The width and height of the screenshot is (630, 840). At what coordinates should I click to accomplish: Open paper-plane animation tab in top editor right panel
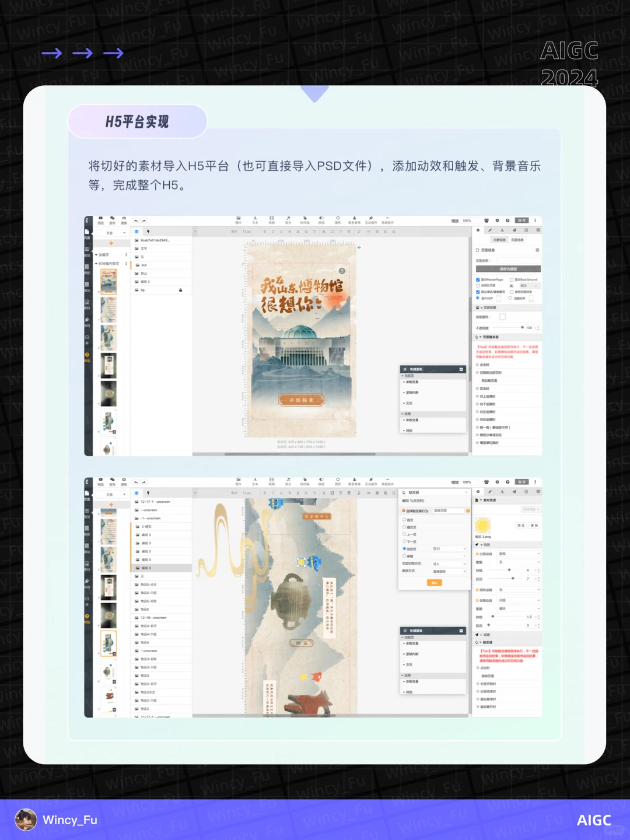pyautogui.click(x=514, y=230)
